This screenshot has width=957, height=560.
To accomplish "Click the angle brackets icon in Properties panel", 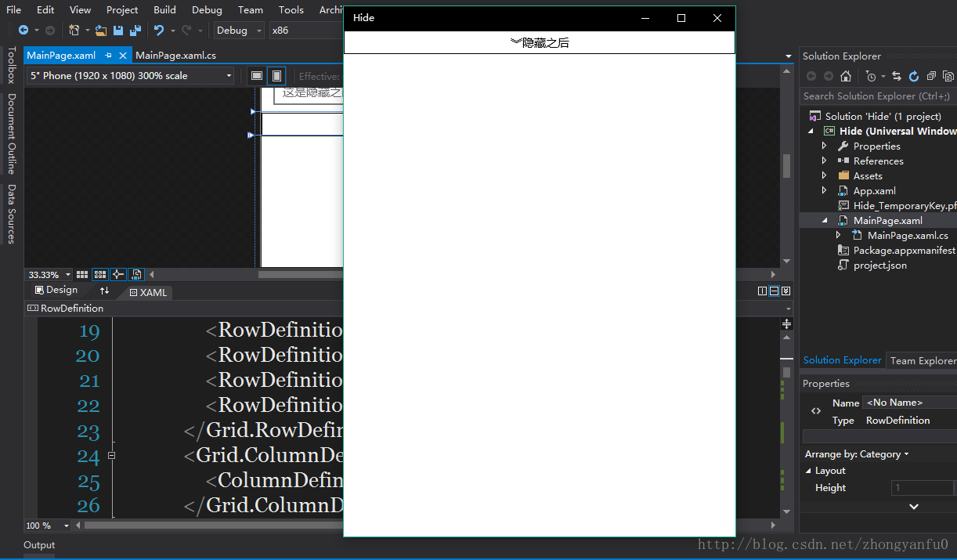I will 816,411.
